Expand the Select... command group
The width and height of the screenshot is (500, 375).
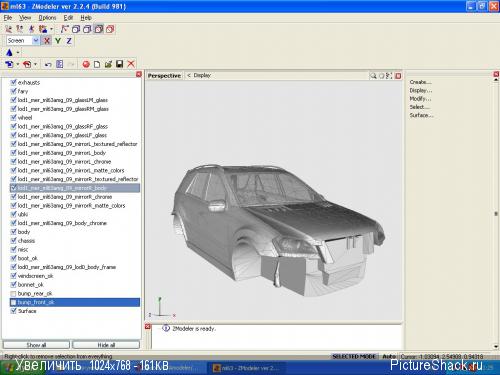coord(419,107)
